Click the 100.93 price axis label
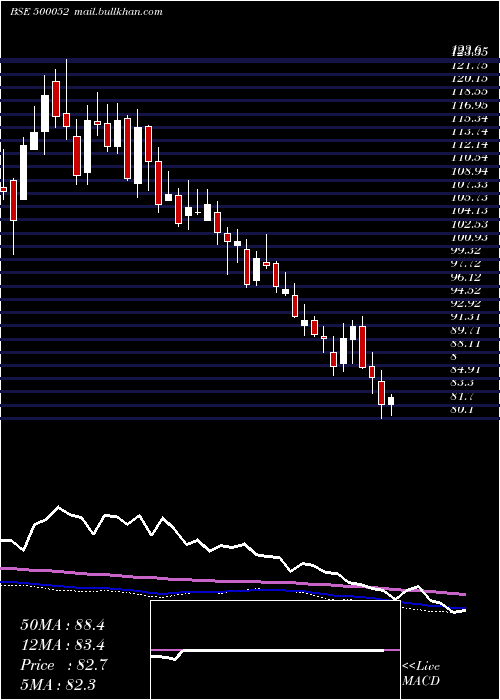This screenshot has width=500, height=700. [x=468, y=238]
